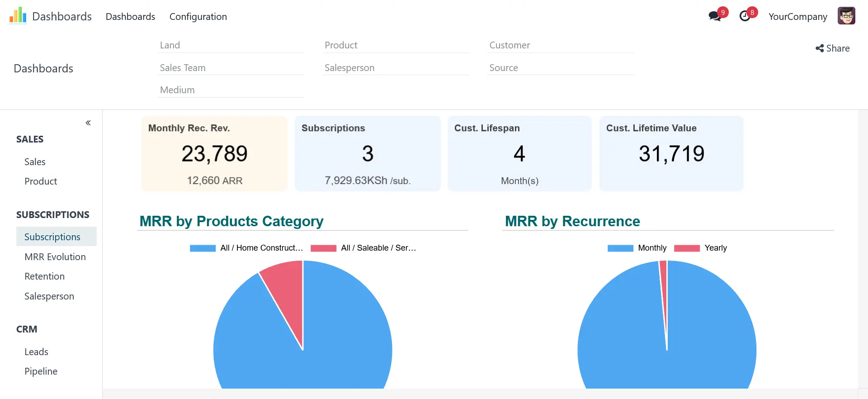Screen dimensions: 868x399
Task: Toggle the All / Saleable legend color swatch
Action: [323, 248]
